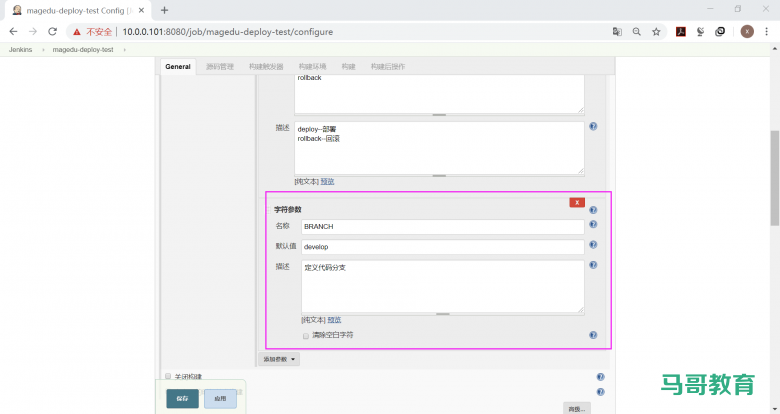Click the zoom magnifier icon in the address bar

(x=636, y=32)
